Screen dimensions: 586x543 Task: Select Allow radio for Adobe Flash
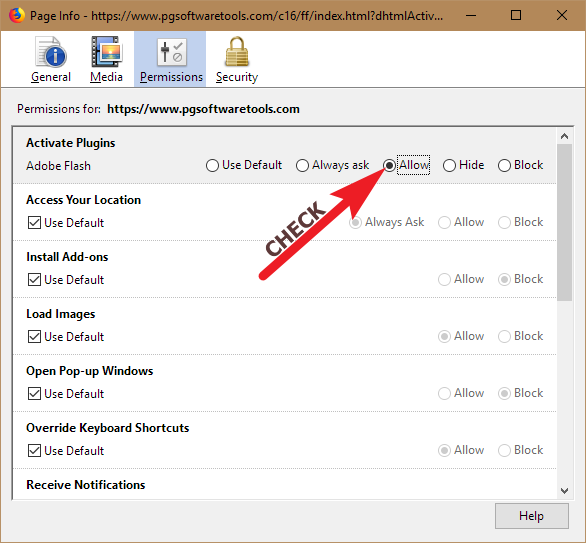(x=389, y=165)
